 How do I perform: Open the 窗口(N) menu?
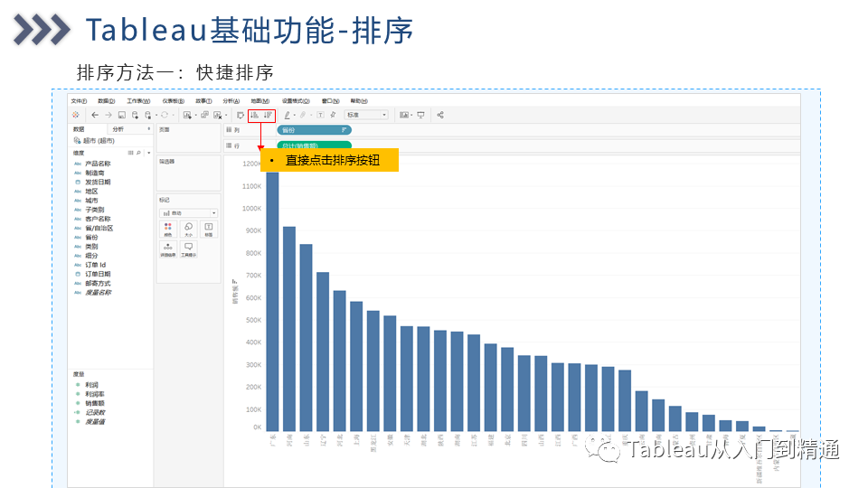pyautogui.click(x=331, y=101)
